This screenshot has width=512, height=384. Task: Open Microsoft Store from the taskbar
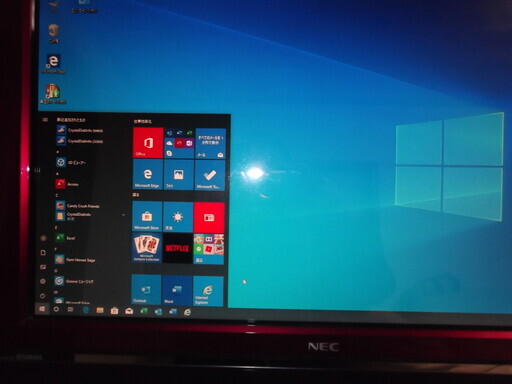[114, 311]
